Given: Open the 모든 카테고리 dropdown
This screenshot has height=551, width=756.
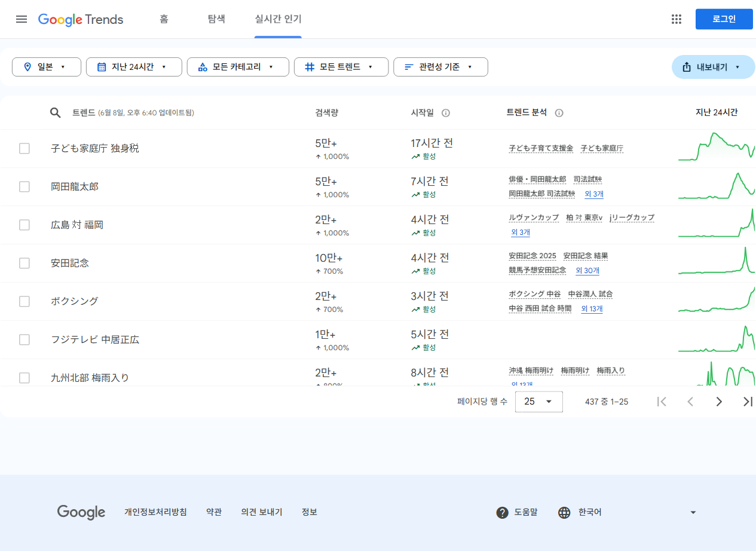Looking at the screenshot, I should coord(238,67).
